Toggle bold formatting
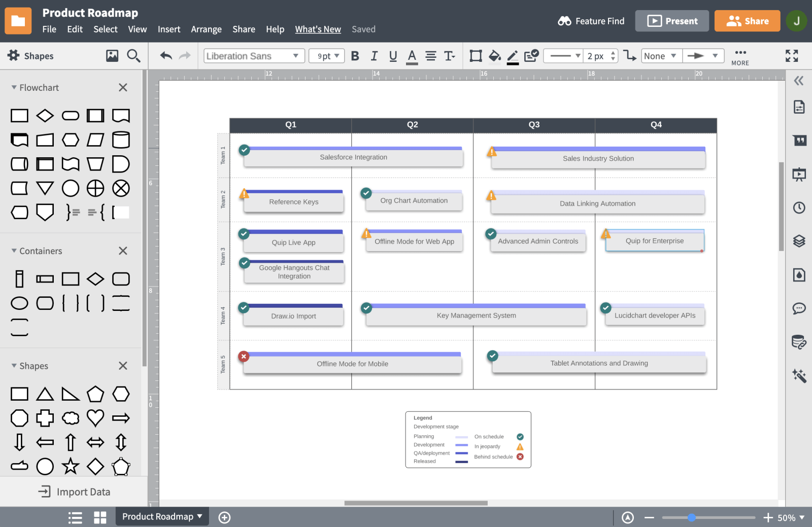 355,56
